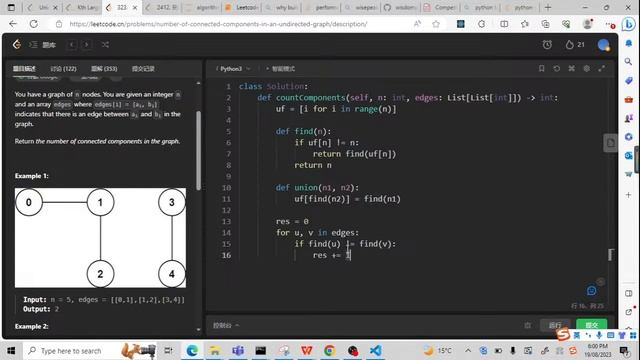Click the description panel scrollbar
Screen dimensions: 640x360
(198, 150)
